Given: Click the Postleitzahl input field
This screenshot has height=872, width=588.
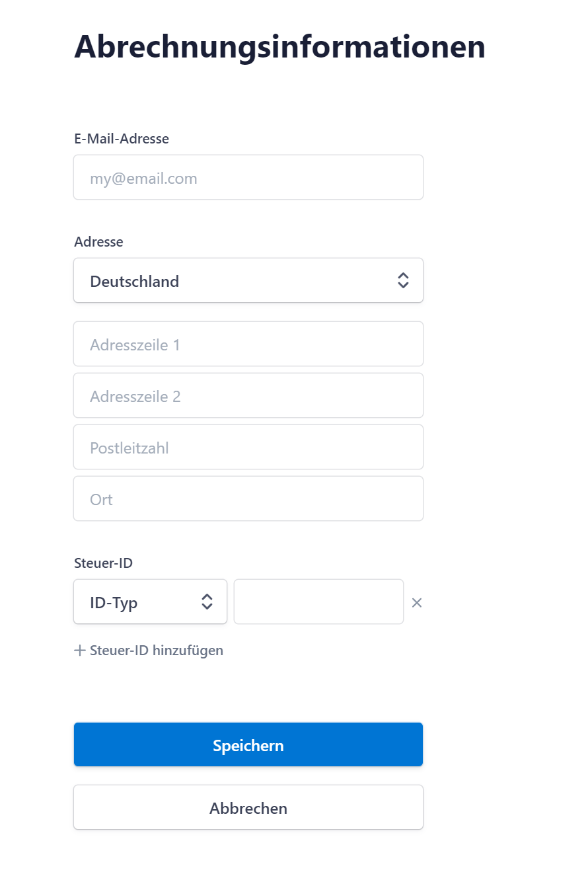Looking at the screenshot, I should 248,447.
